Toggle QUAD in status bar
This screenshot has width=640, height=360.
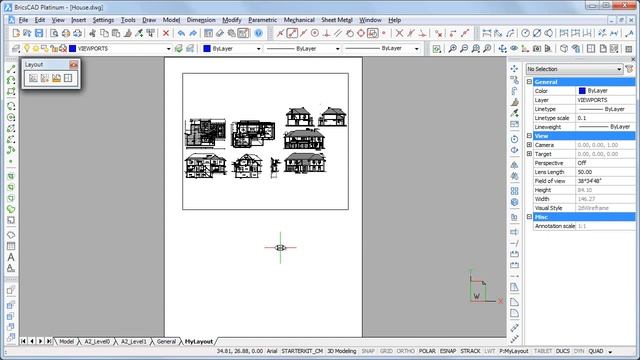[x=596, y=351]
